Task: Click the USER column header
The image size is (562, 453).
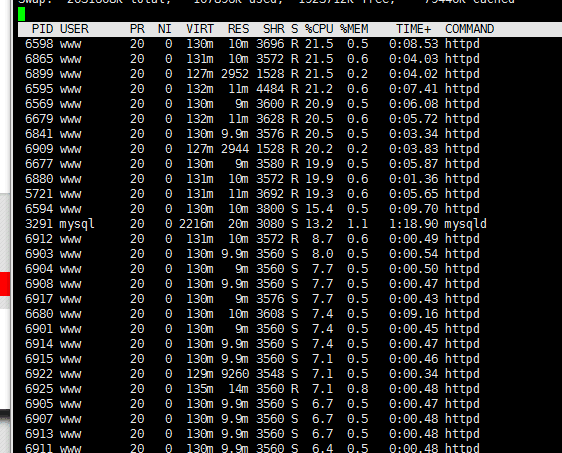Action: pyautogui.click(x=74, y=29)
